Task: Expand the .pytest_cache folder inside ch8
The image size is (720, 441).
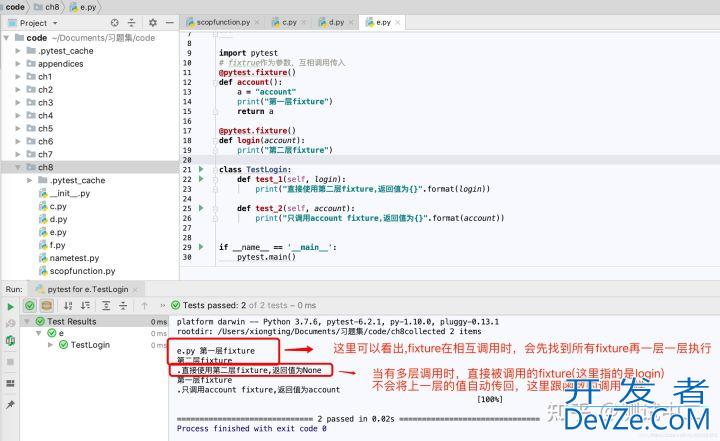Action: (x=29, y=180)
